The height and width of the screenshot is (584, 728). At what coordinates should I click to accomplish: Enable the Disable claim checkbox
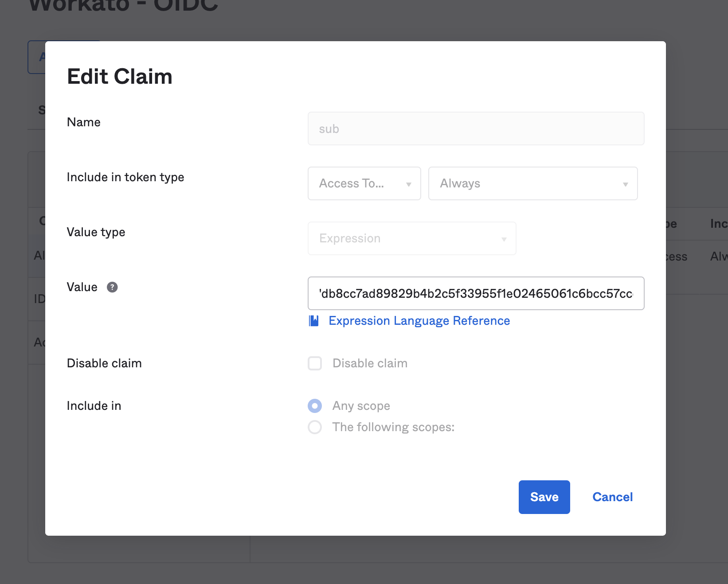pyautogui.click(x=315, y=363)
